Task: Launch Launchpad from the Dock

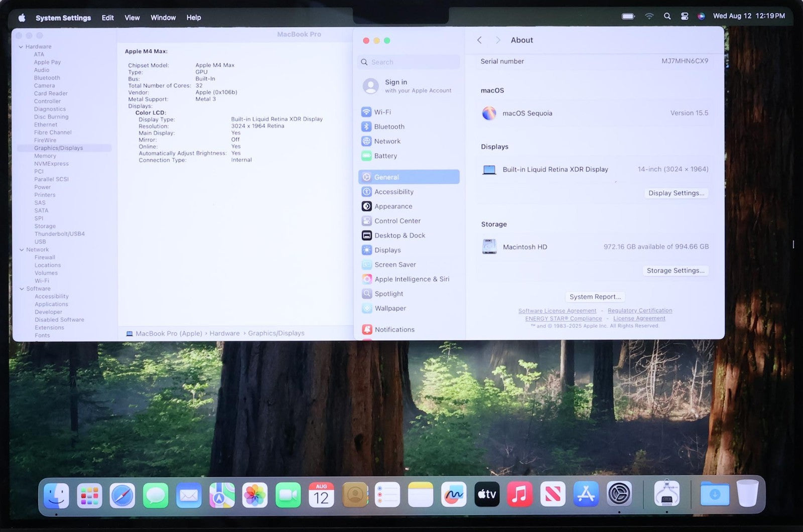Action: coord(89,495)
